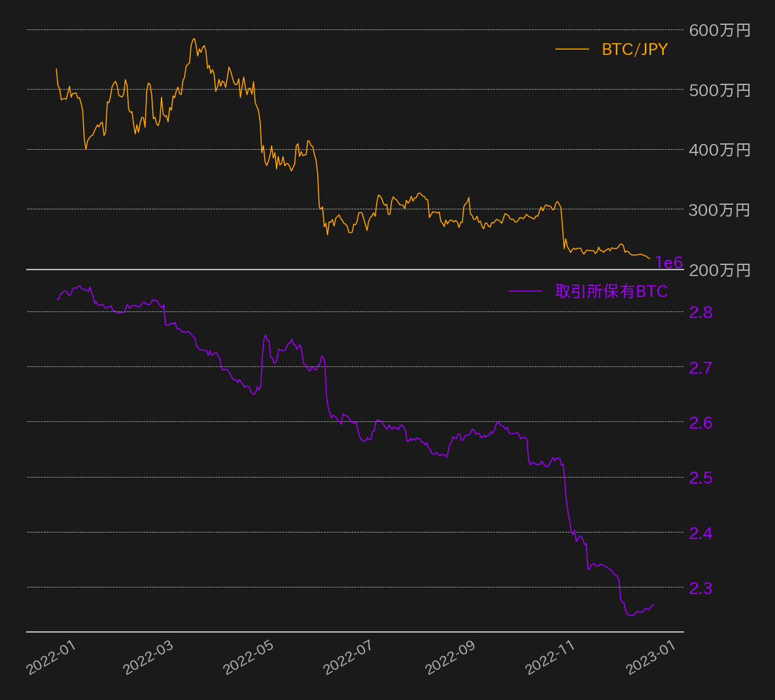This screenshot has height=700, width=775.
Task: Select the 500万円 y-axis label
Action: [x=719, y=90]
